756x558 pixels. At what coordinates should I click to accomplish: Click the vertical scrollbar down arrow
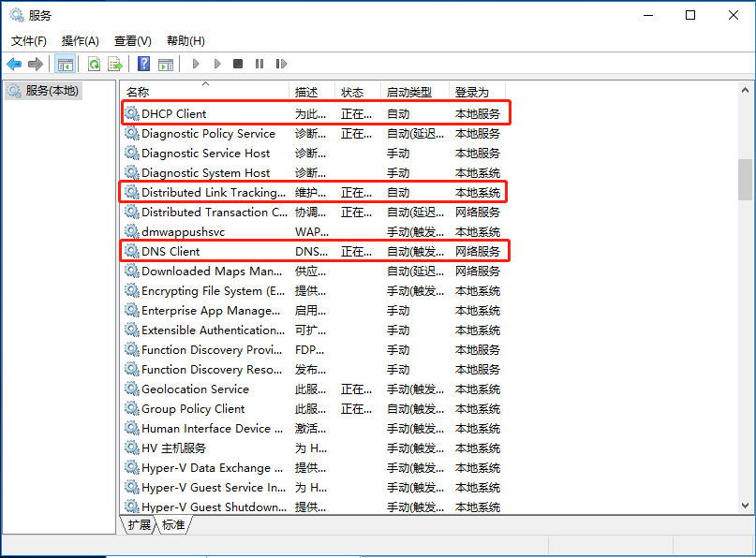(745, 505)
